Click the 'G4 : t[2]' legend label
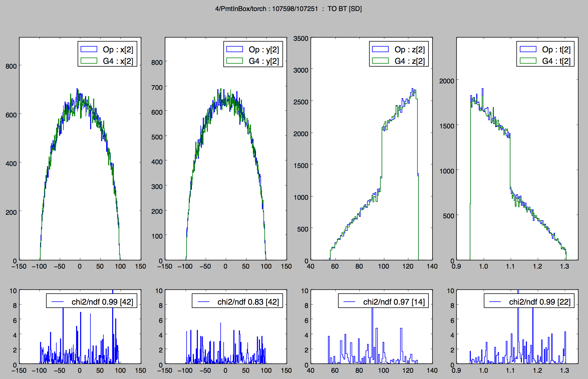The width and height of the screenshot is (588, 379). point(556,61)
